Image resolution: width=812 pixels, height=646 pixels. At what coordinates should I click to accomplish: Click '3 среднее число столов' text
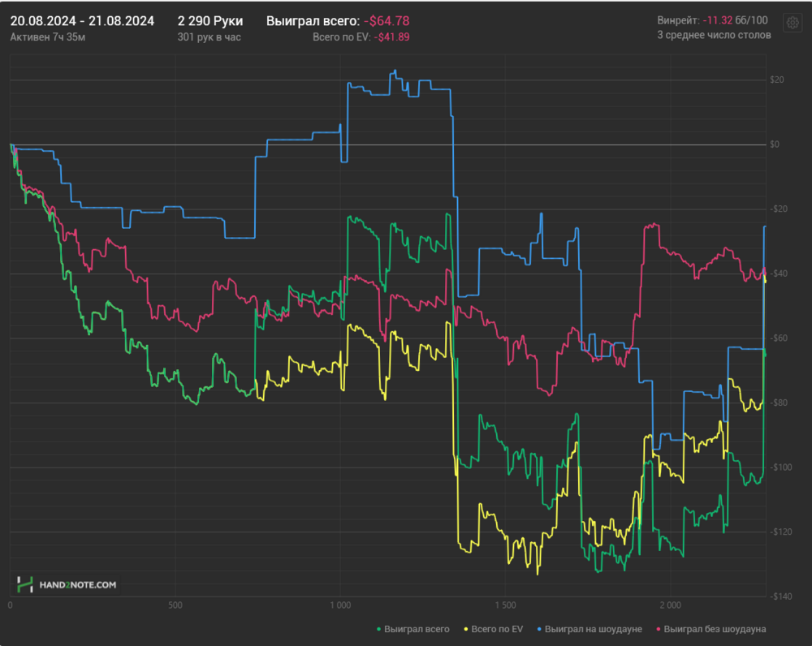714,35
